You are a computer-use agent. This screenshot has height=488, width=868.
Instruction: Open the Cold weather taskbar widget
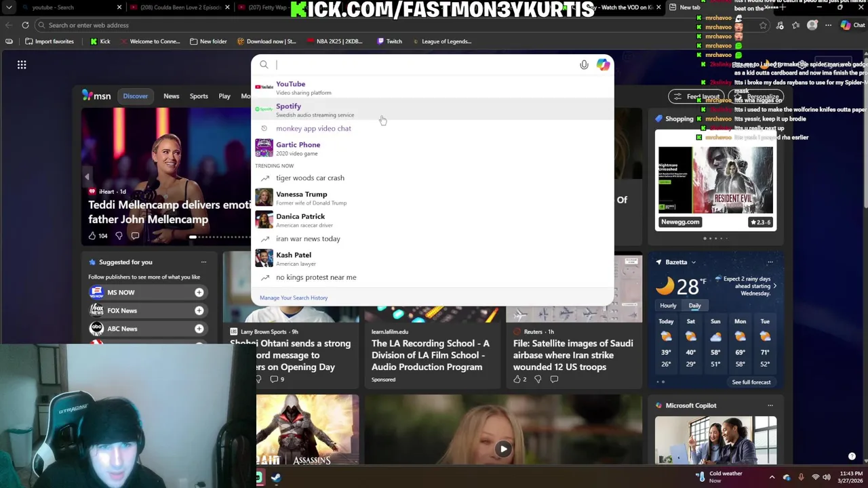point(719,477)
